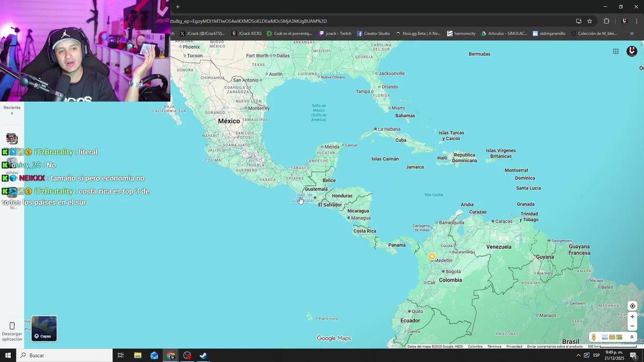Click Enviar comentarios sobre el producto
Image resolution: width=644 pixels, height=362 pixels.
(x=555, y=346)
